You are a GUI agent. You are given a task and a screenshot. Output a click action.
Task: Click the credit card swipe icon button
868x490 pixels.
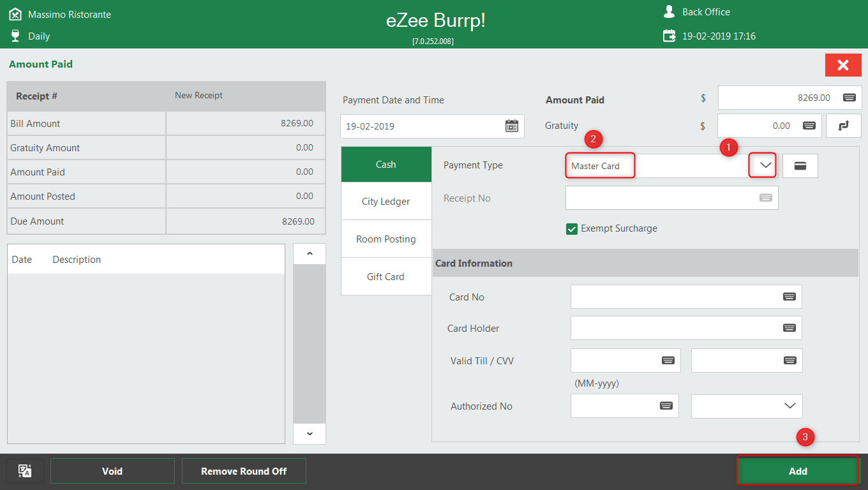coord(800,165)
